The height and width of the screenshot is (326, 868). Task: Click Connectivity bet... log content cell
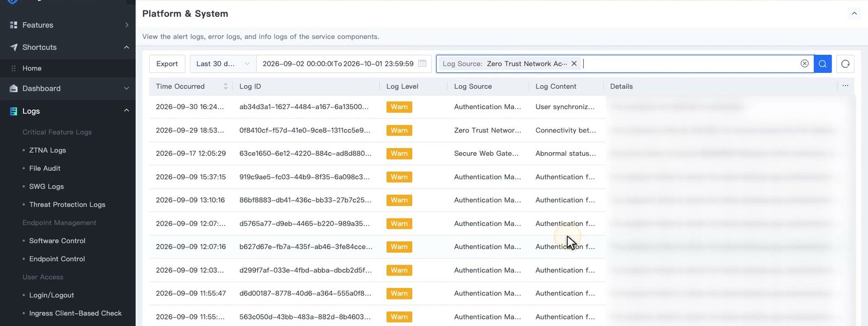[x=566, y=130]
